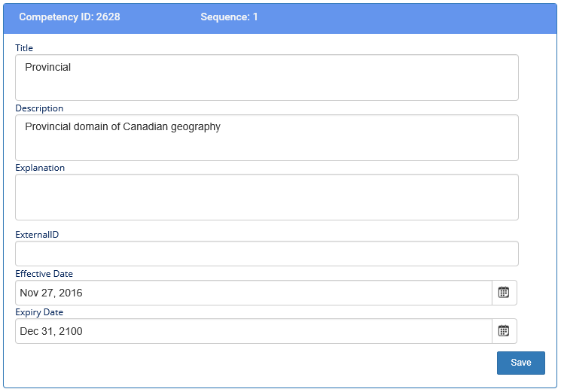Select the Explanation field label

[x=40, y=168]
